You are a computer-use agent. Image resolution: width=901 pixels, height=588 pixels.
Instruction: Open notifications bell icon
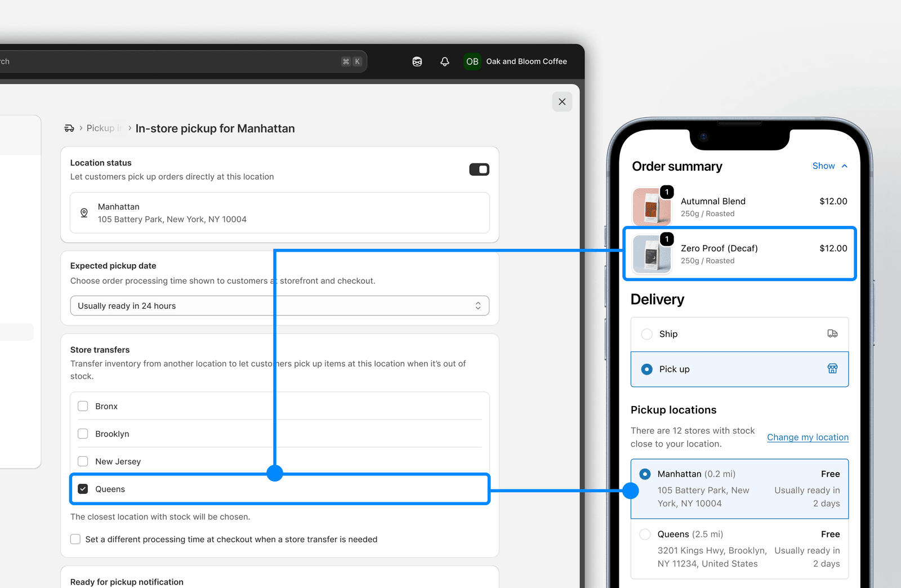445,61
